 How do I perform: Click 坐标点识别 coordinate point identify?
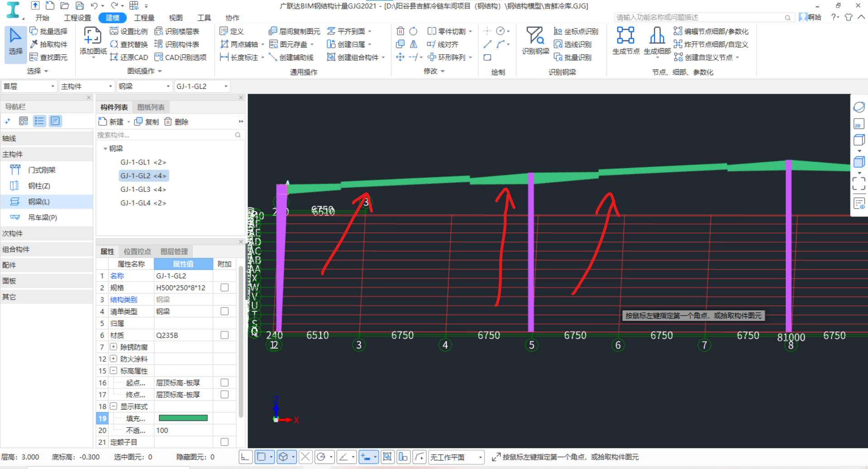click(576, 31)
